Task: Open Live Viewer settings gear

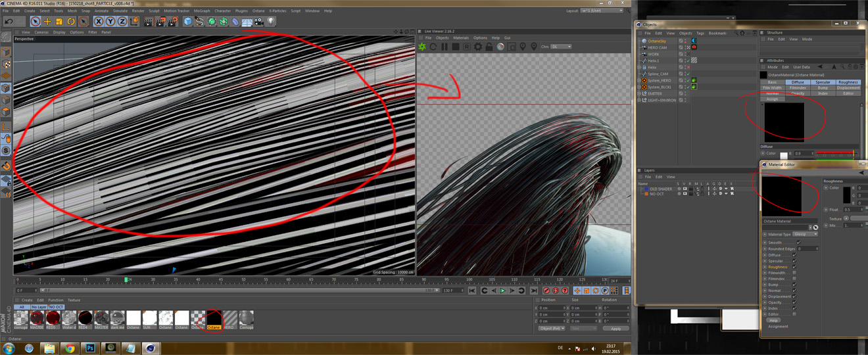Action: click(x=478, y=47)
